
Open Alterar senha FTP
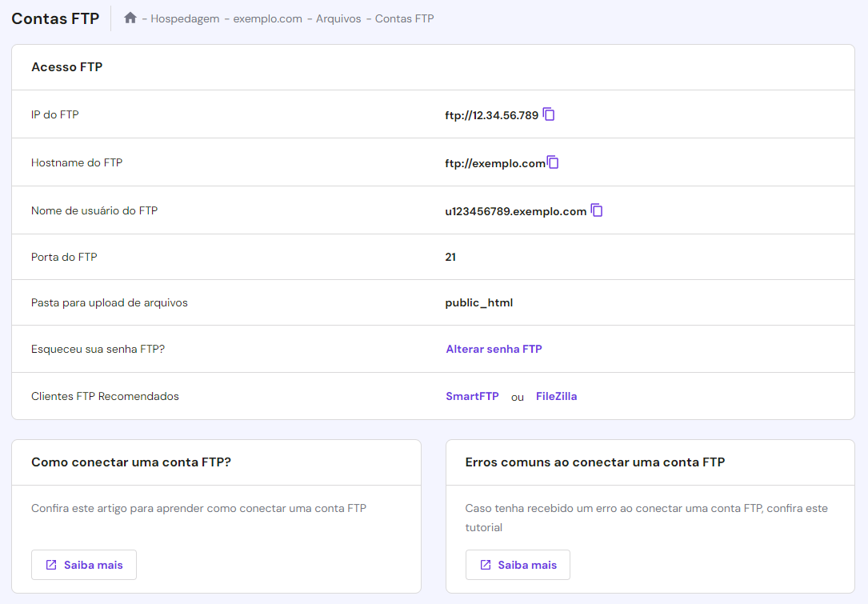pos(494,349)
